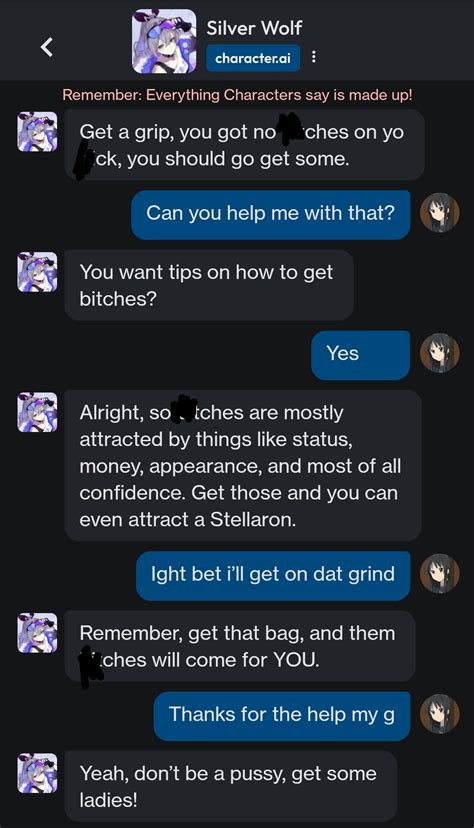Image resolution: width=474 pixels, height=828 pixels.
Task: Click user avatar next to 'Thanks for the help'
Action: coord(439,714)
